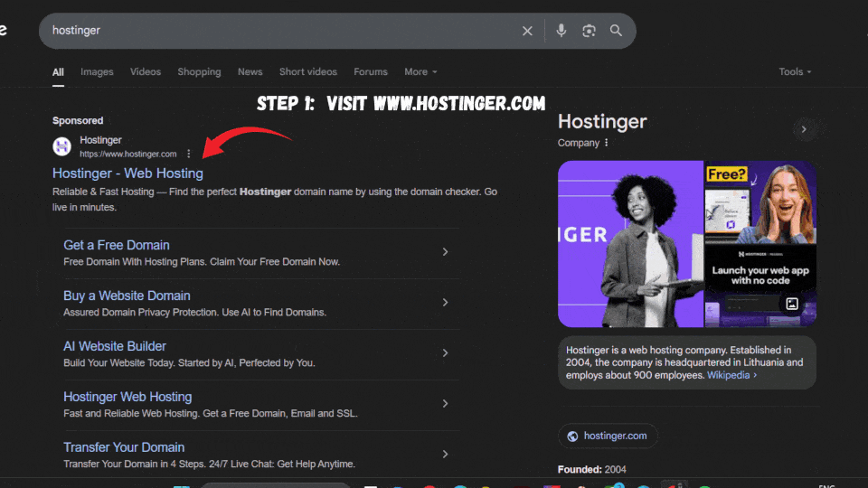Image resolution: width=868 pixels, height=488 pixels.
Task: Switch to the Videos tab
Action: [146, 72]
